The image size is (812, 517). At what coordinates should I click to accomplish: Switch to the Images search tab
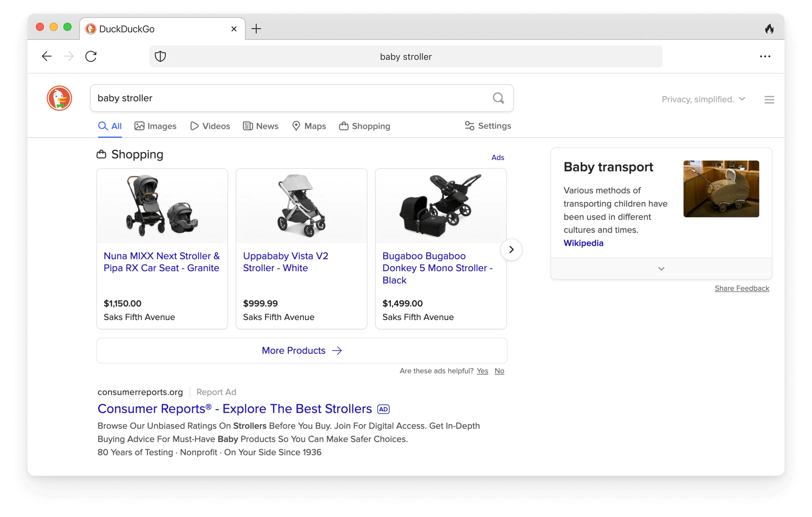(x=156, y=126)
